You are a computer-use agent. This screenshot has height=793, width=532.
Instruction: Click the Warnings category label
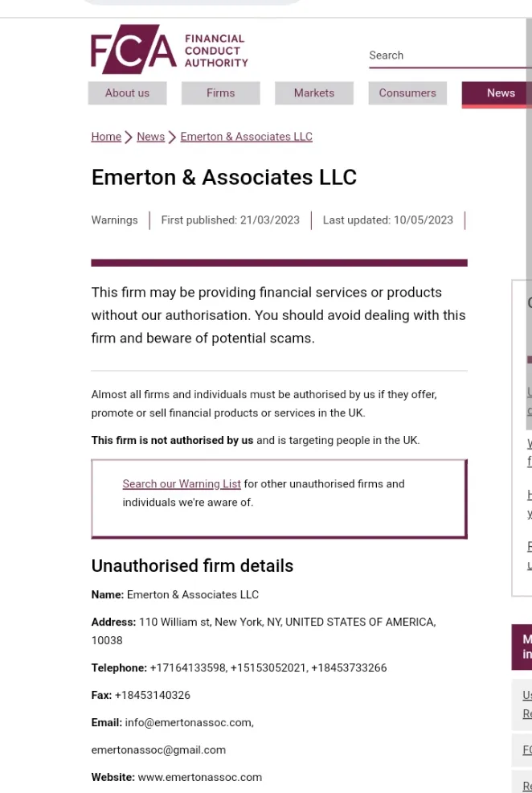point(115,220)
